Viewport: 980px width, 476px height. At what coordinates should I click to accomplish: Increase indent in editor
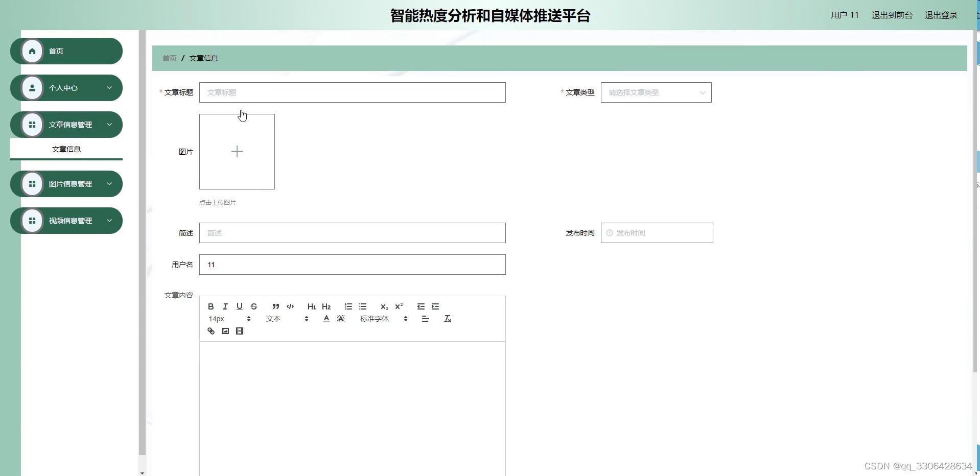point(435,306)
